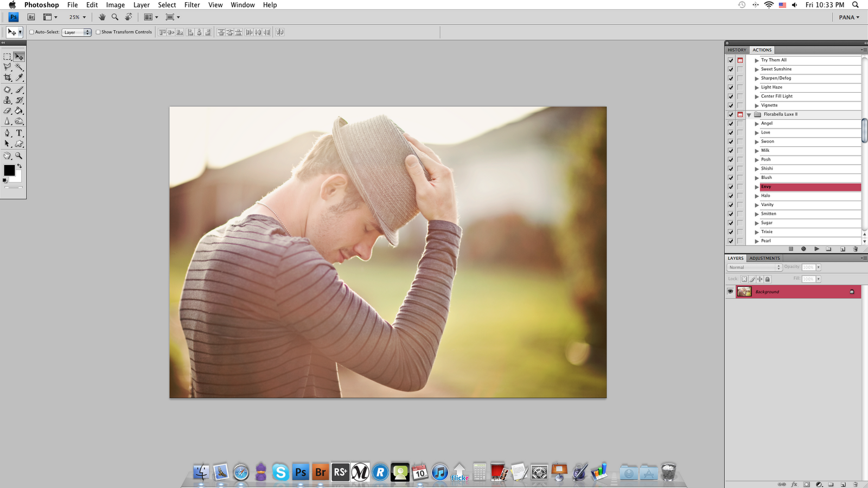Check Show Transform Controls option
Screen dimensions: 868x488
click(x=98, y=32)
